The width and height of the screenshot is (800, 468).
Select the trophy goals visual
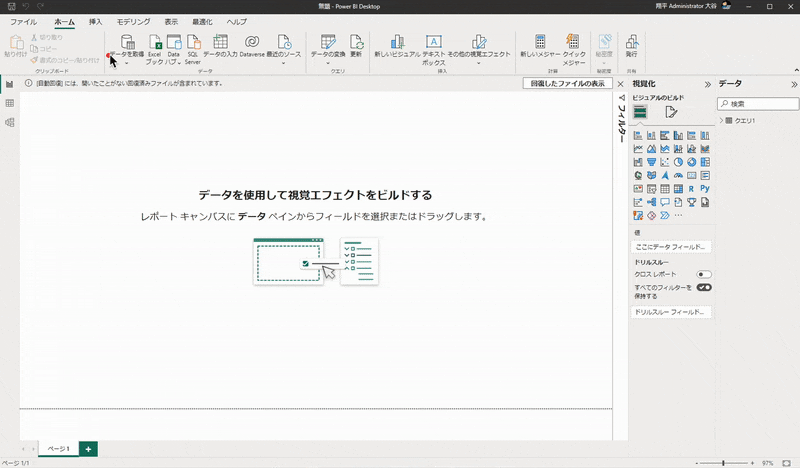point(691,202)
